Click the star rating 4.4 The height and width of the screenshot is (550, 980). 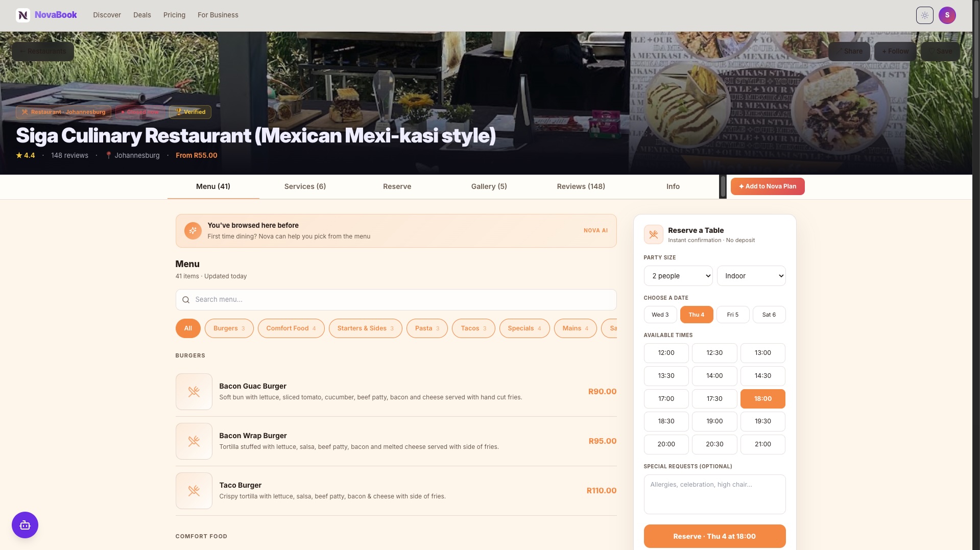26,155
